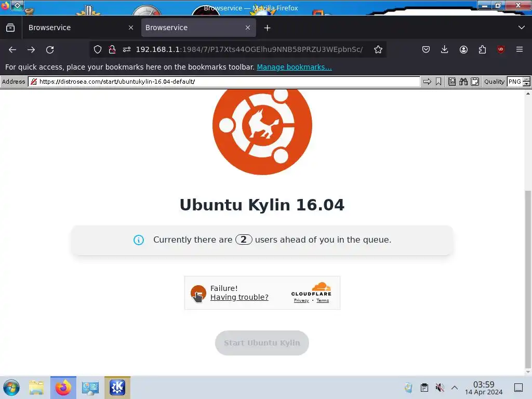532x399 pixels.
Task: Click the clock showing 03:59
Action: (x=484, y=388)
